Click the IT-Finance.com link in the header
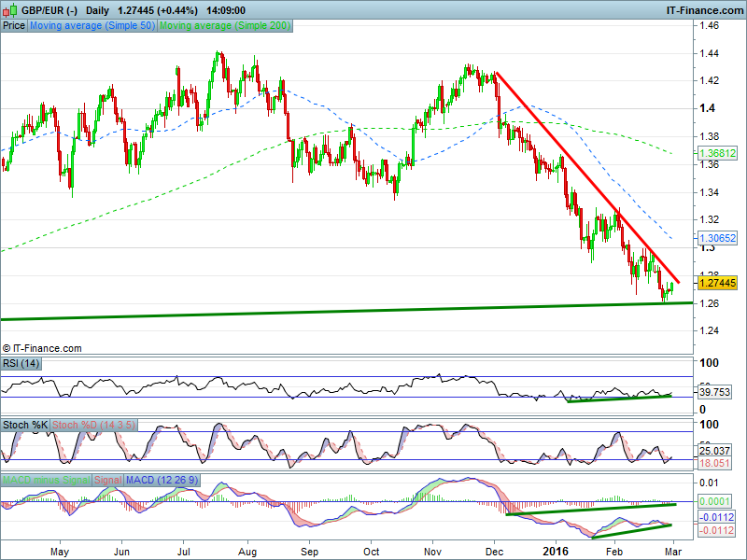The height and width of the screenshot is (560, 747). click(x=703, y=9)
